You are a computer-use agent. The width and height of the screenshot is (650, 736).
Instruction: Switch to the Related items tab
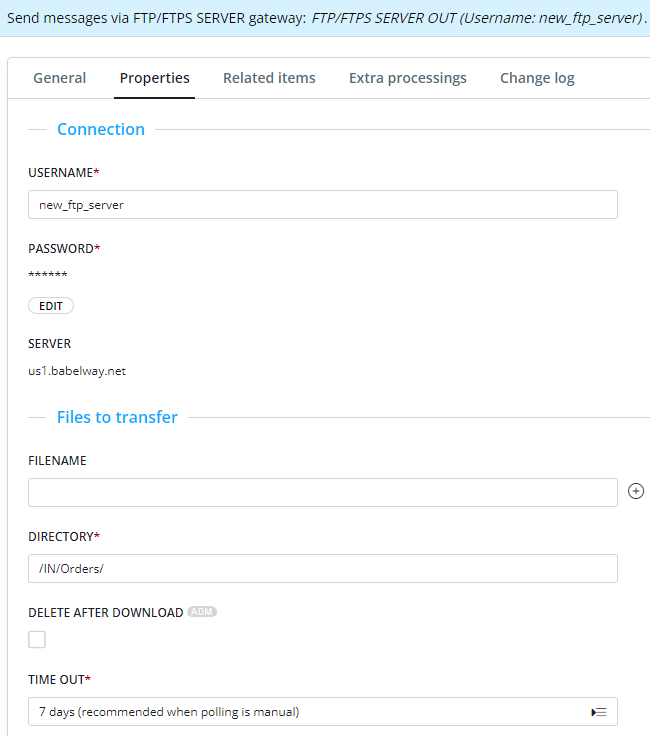tap(269, 78)
